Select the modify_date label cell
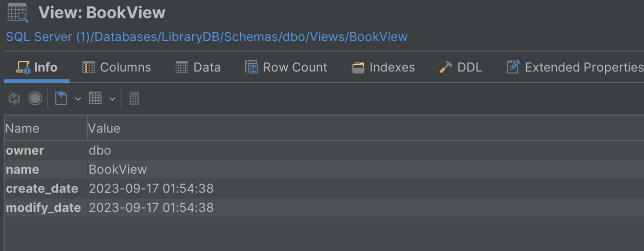 [46, 207]
